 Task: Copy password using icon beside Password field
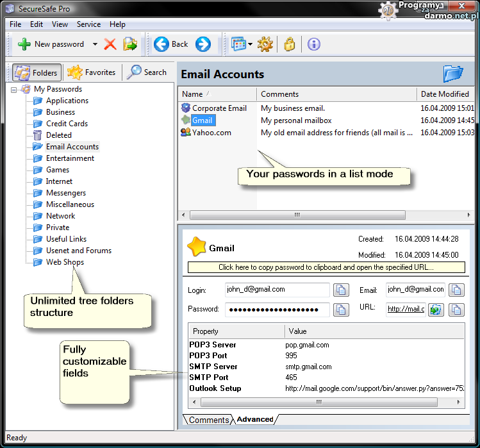point(342,310)
